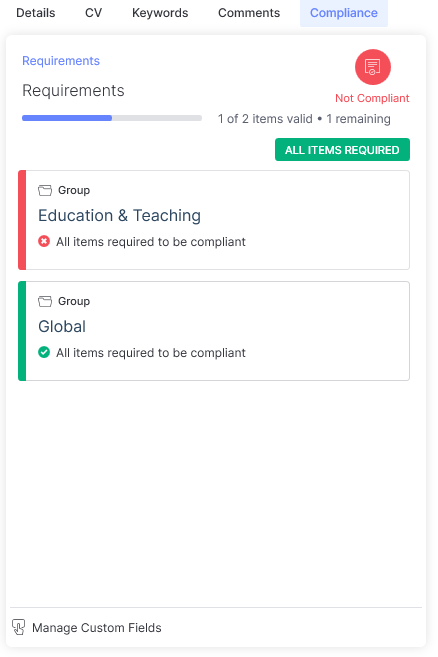Go to the Comments tab

(249, 13)
